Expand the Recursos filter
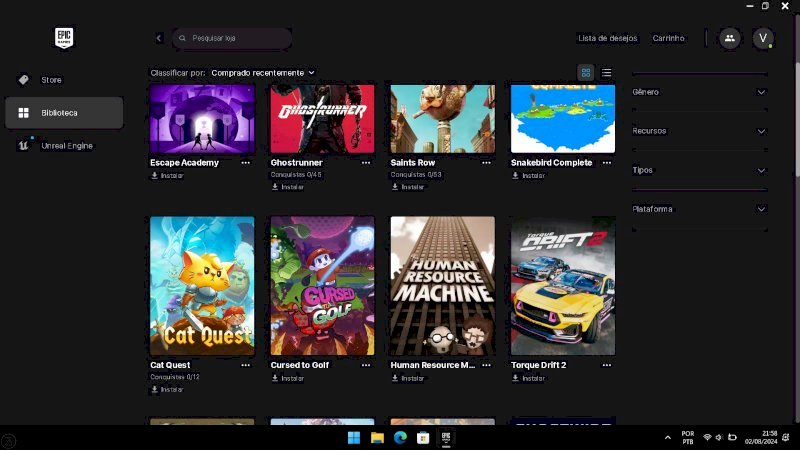 (x=699, y=131)
